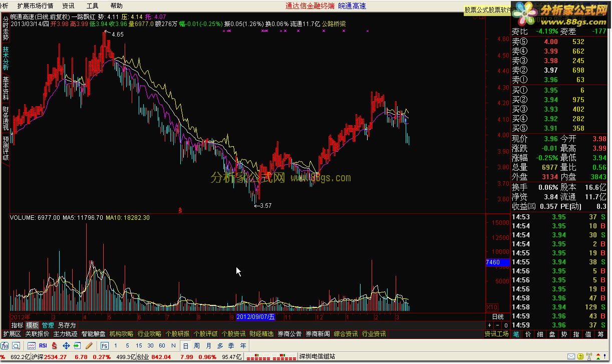
Task: Select the 1-minute period button
Action: pyautogui.click(x=116, y=345)
